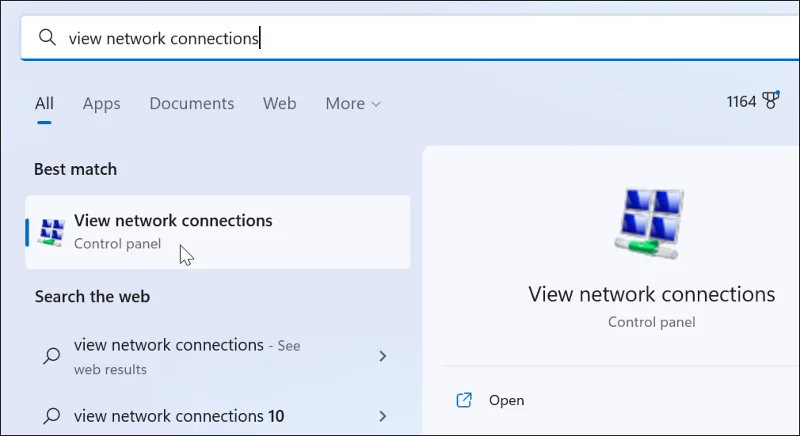Select the All tab
Screen dimensions: 800x436
click(44, 104)
